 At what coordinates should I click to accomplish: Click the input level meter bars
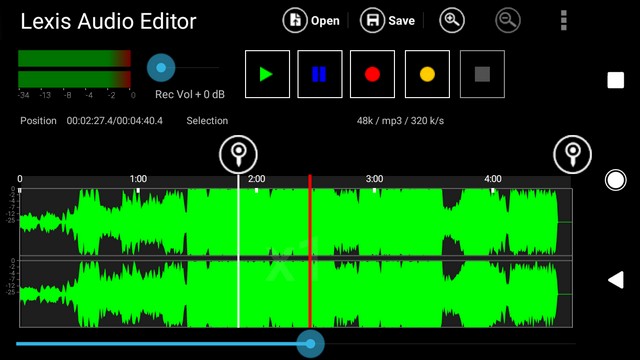pyautogui.click(x=74, y=69)
